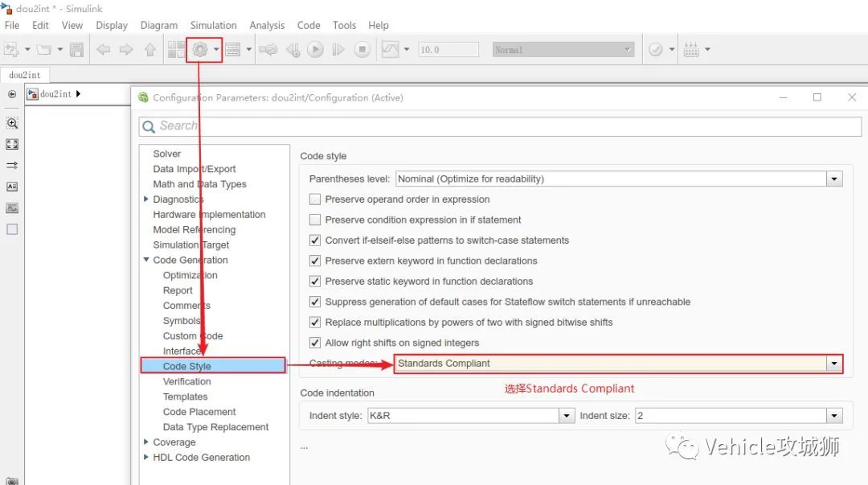Enable Preserve condition expression in if statement
The image size is (868, 485).
coord(315,220)
